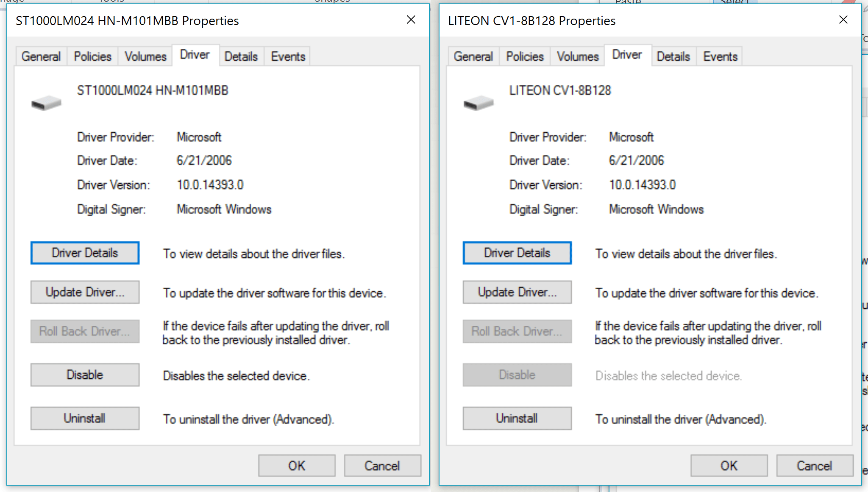The width and height of the screenshot is (868, 492).
Task: Confirm with OK in ST1000LM024 Properties
Action: coord(296,465)
